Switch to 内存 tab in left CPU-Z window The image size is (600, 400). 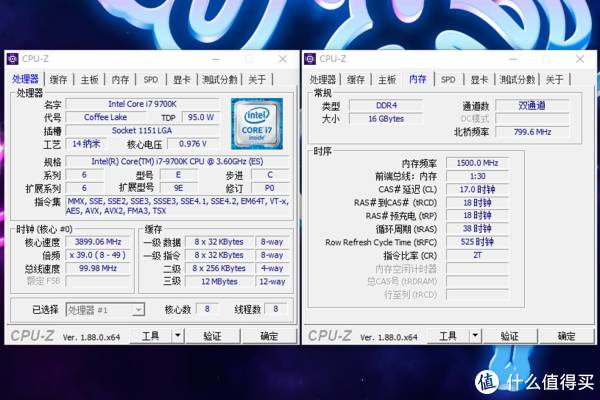point(120,80)
